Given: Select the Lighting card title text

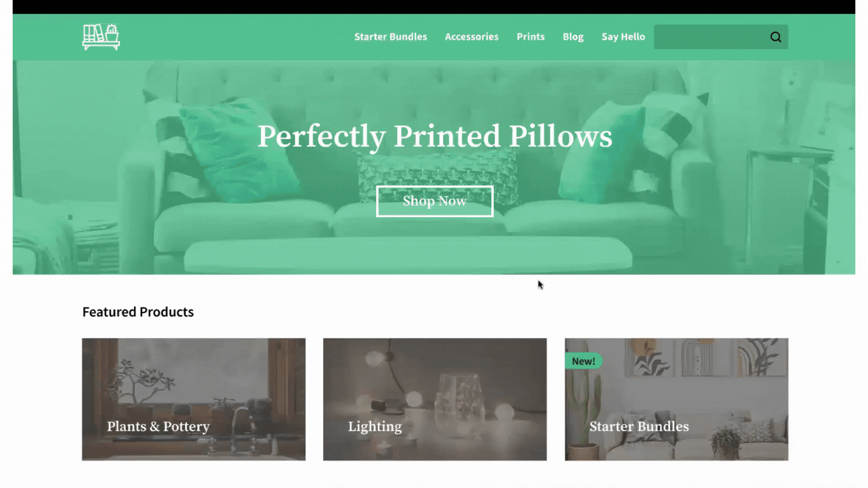Looking at the screenshot, I should (375, 427).
